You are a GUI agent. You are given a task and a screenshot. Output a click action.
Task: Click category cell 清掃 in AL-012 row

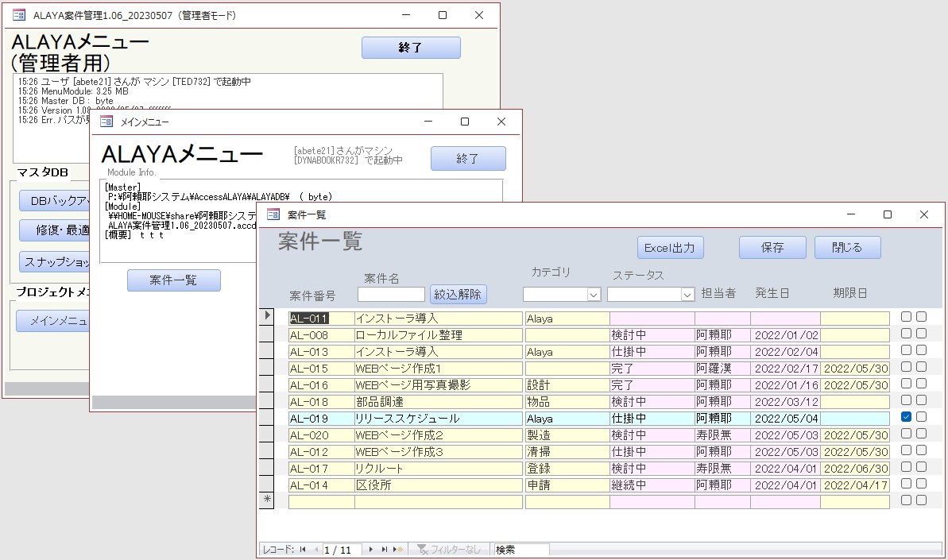pos(567,452)
